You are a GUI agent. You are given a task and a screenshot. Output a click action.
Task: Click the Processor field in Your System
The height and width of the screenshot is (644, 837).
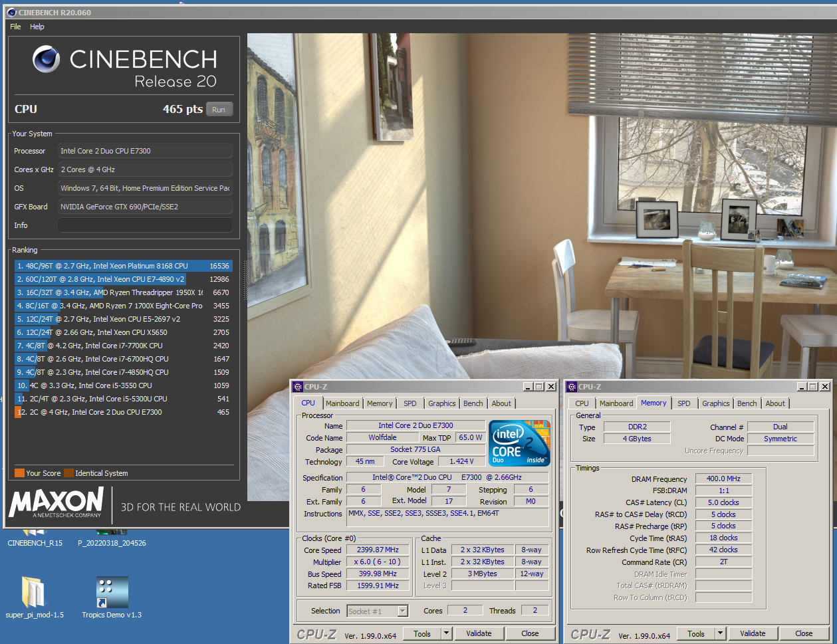[145, 151]
